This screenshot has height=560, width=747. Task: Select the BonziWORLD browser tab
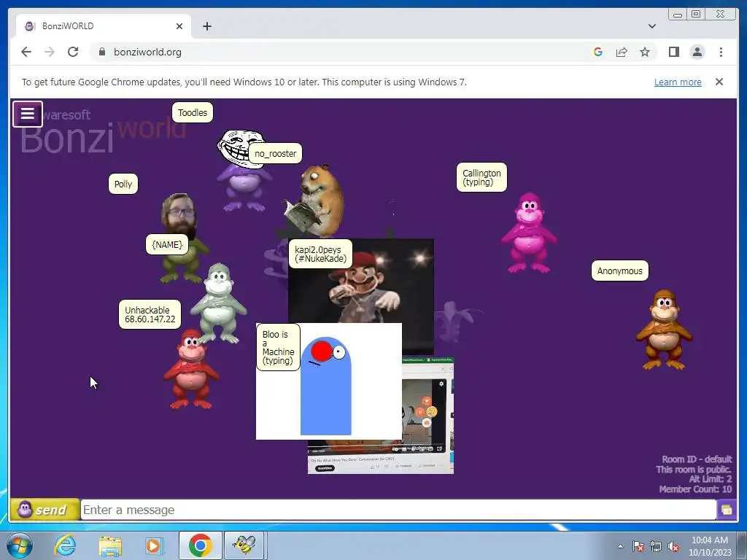(x=103, y=26)
